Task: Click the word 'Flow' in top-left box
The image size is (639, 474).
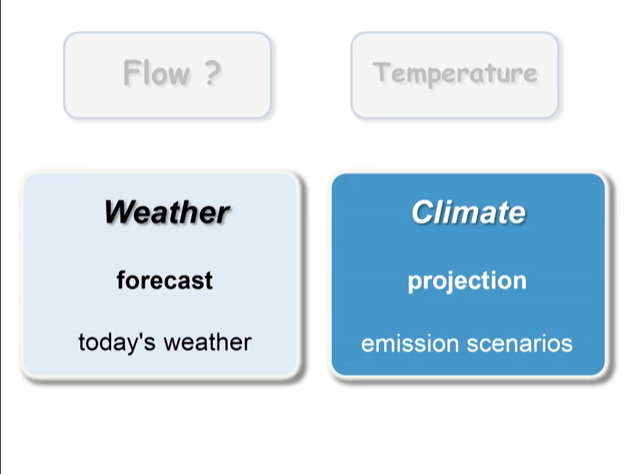Action: 155,73
